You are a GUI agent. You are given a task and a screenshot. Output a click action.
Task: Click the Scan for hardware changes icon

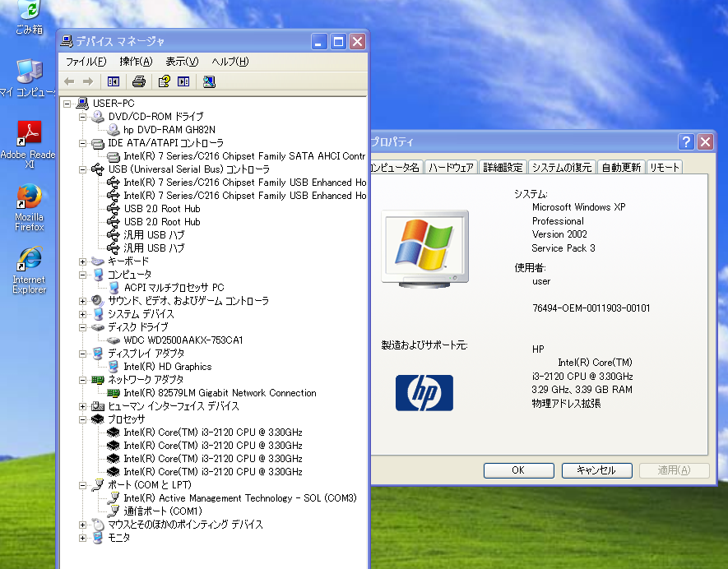pos(209,81)
